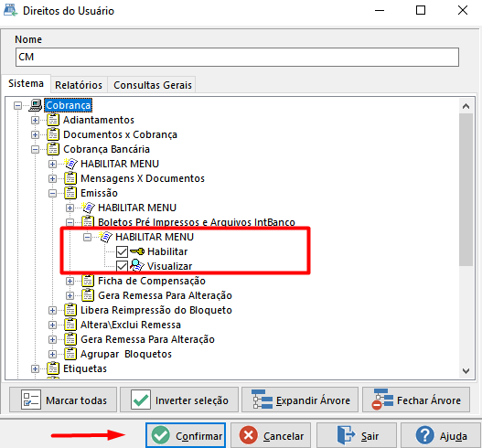Open the Consultas Gerais tab

coord(153,85)
